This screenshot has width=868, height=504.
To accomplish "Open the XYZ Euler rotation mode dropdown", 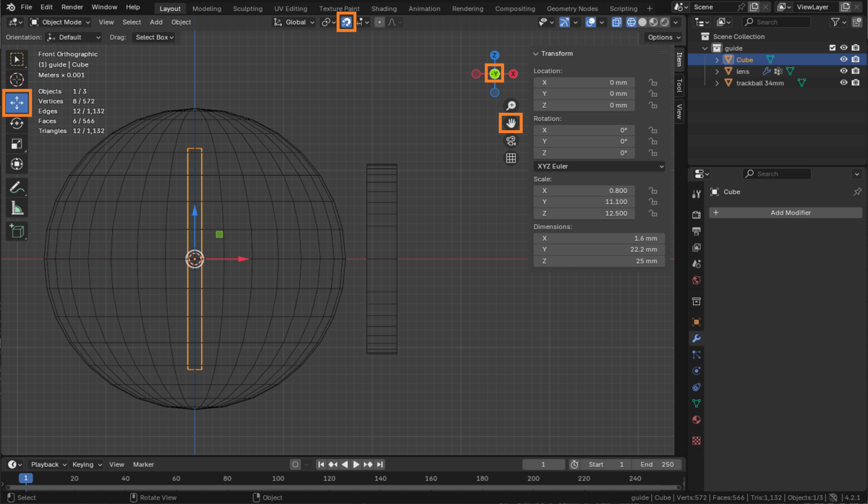I will tap(599, 166).
